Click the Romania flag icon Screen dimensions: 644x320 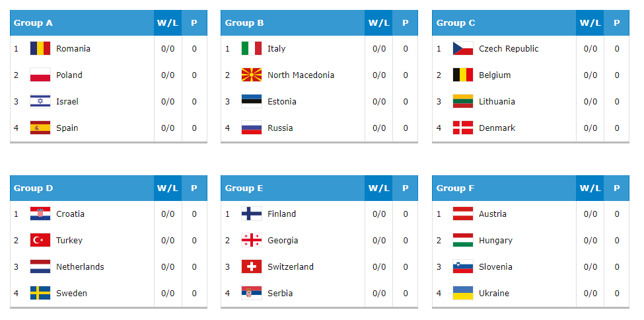40,48
